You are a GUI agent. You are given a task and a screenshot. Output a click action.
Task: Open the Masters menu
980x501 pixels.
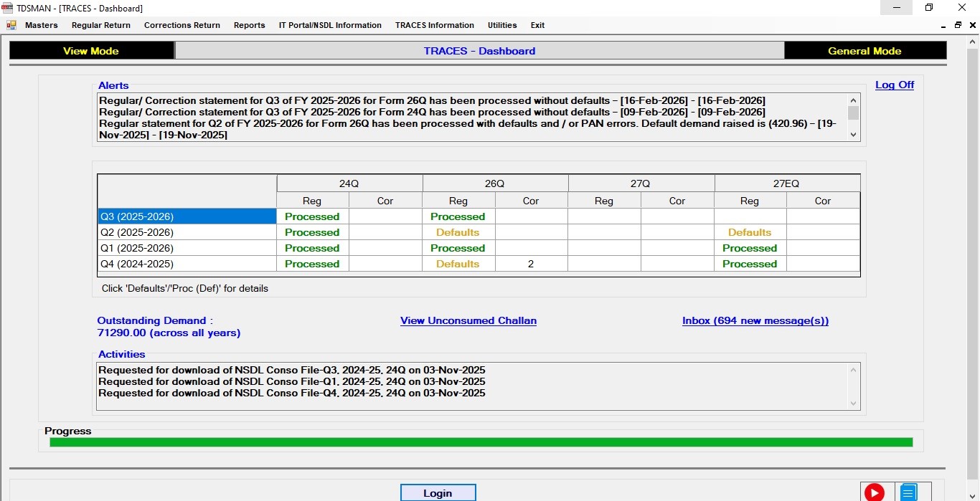42,25
